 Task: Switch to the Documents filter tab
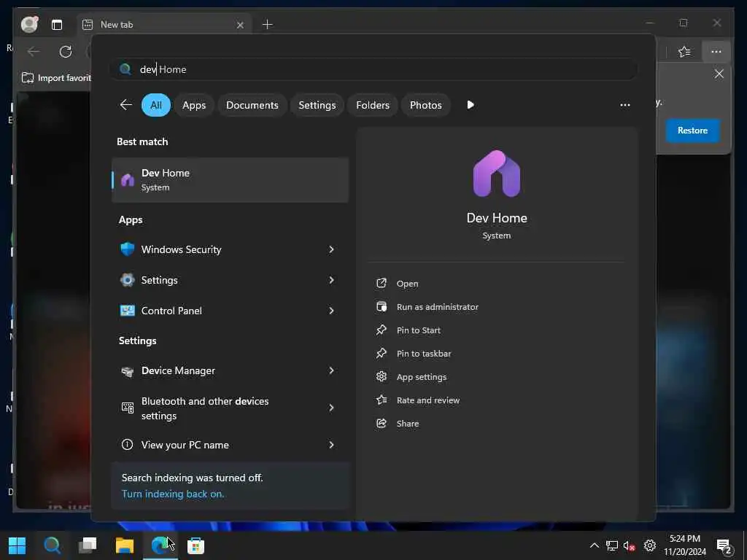[252, 105]
